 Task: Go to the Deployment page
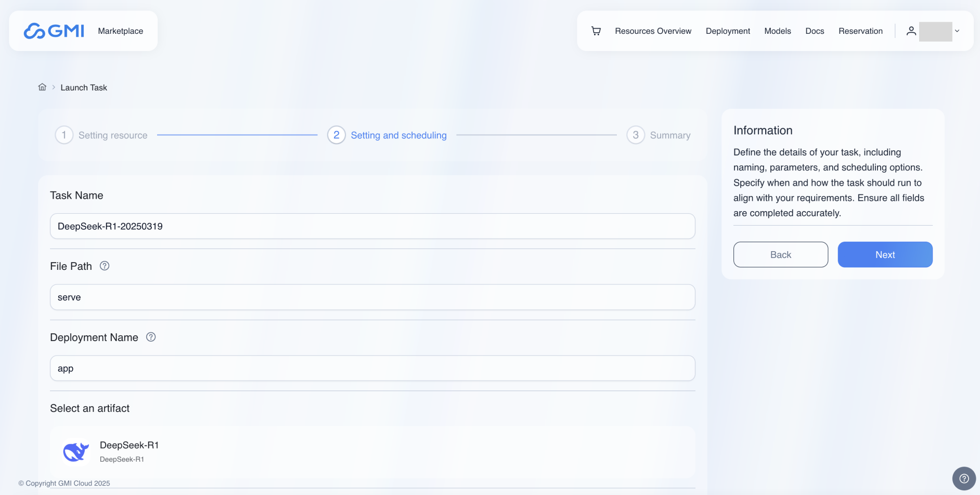tap(728, 31)
